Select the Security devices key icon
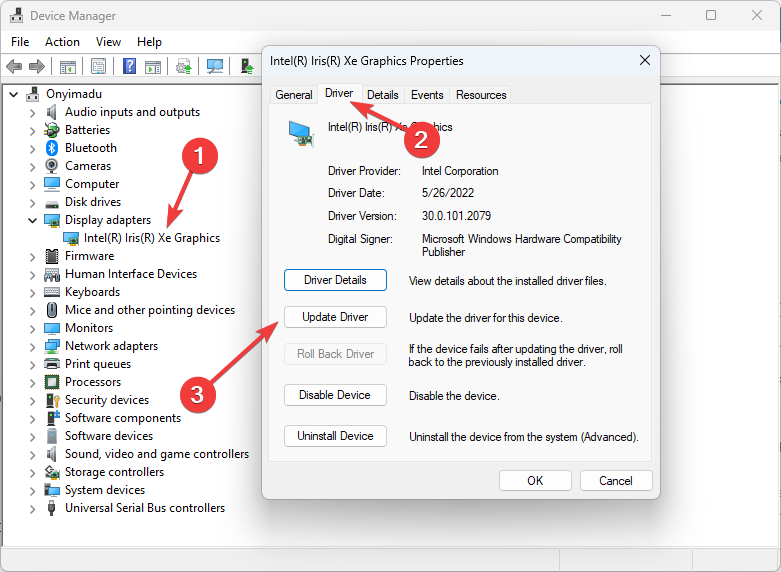The image size is (781, 572). point(52,400)
